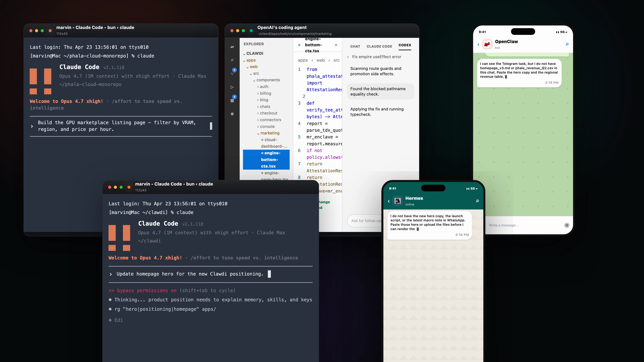Go back from the Hermes chat
644x362 pixels.
[x=389, y=201]
